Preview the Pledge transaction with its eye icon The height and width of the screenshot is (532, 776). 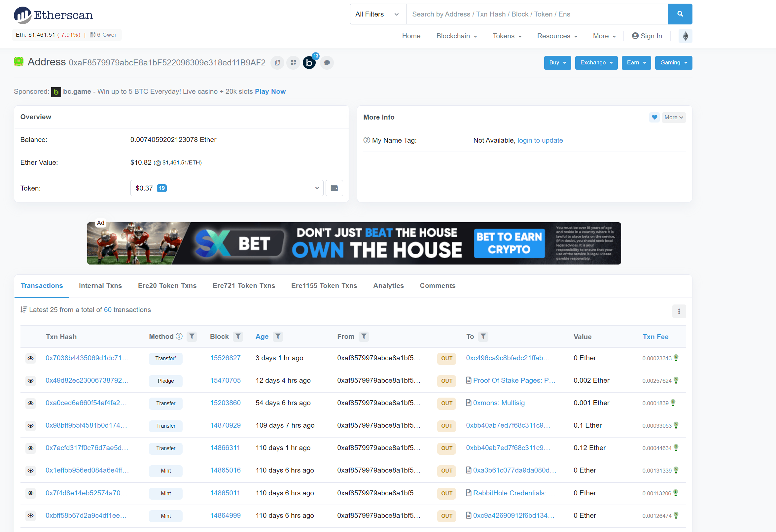pos(30,381)
